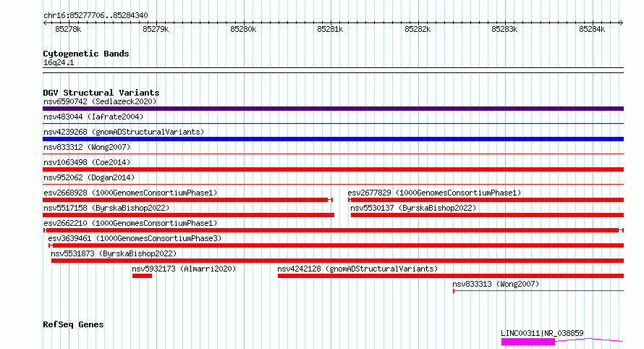This screenshot has height=349, width=644.
Task: Select variant label nsv952062 (Dogan2014)
Action: [x=89, y=177]
